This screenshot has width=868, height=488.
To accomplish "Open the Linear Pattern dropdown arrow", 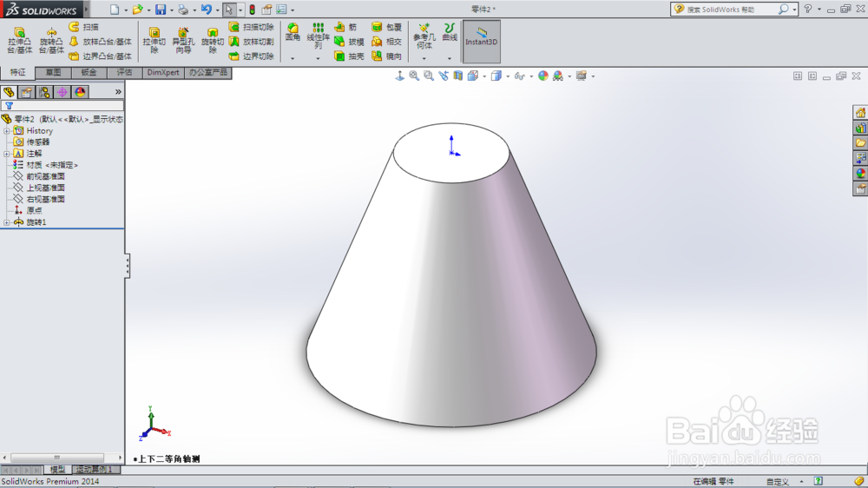I will pyautogui.click(x=318, y=58).
